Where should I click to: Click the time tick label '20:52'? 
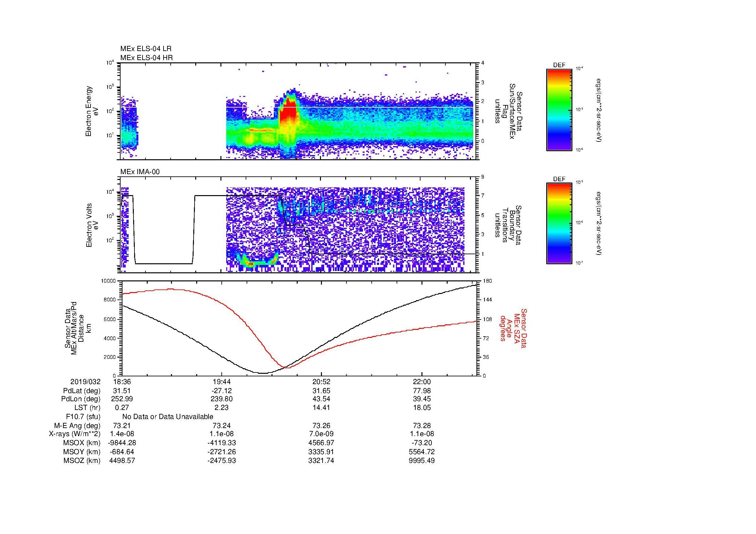point(321,382)
